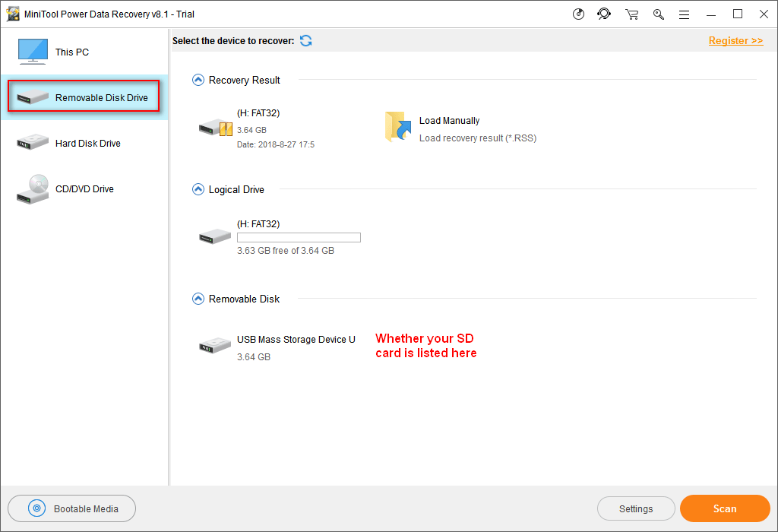
Task: Open the Settings button
Action: 636,508
